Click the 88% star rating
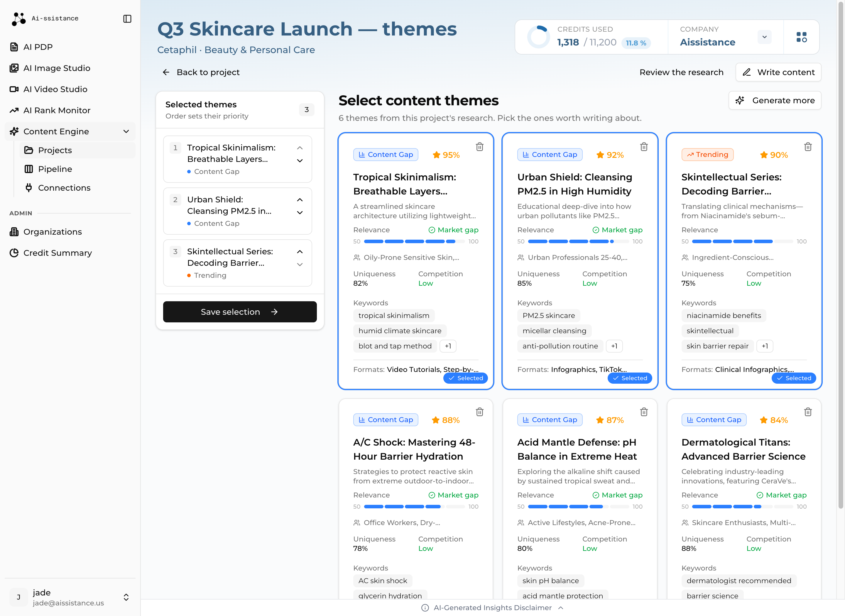Viewport: 845px width, 616px height. pos(446,420)
